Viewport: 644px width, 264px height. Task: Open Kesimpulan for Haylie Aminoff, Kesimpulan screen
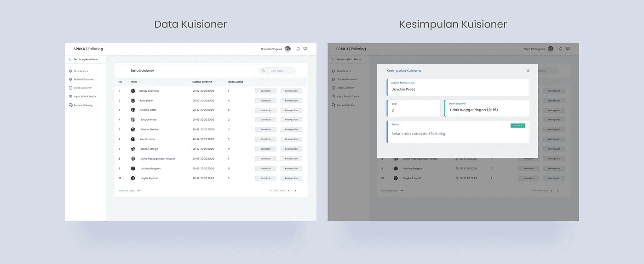pyautogui.click(x=554, y=178)
